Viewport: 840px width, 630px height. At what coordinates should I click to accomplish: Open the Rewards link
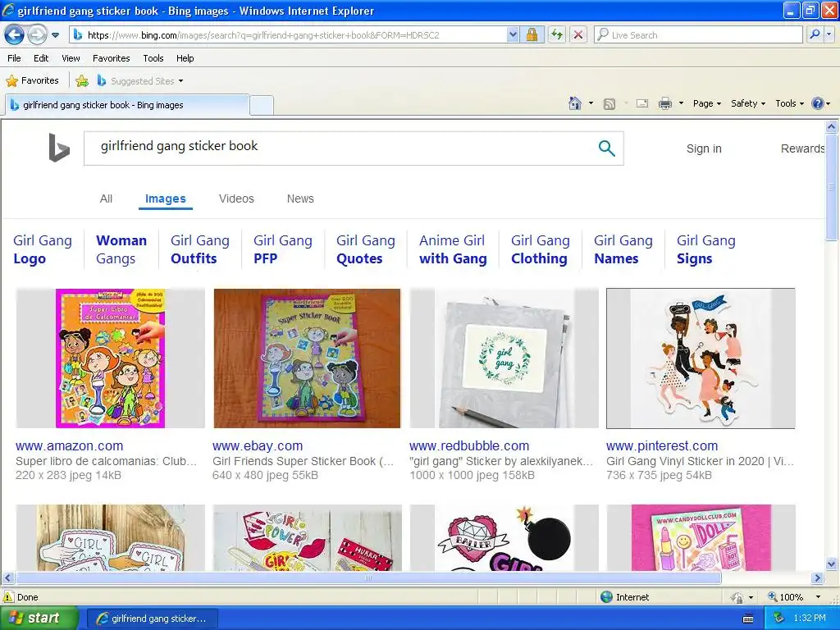click(802, 149)
